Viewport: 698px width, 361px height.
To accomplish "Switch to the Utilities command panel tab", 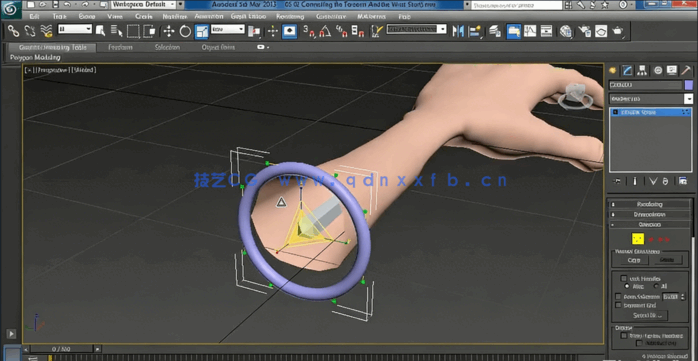I will point(686,70).
